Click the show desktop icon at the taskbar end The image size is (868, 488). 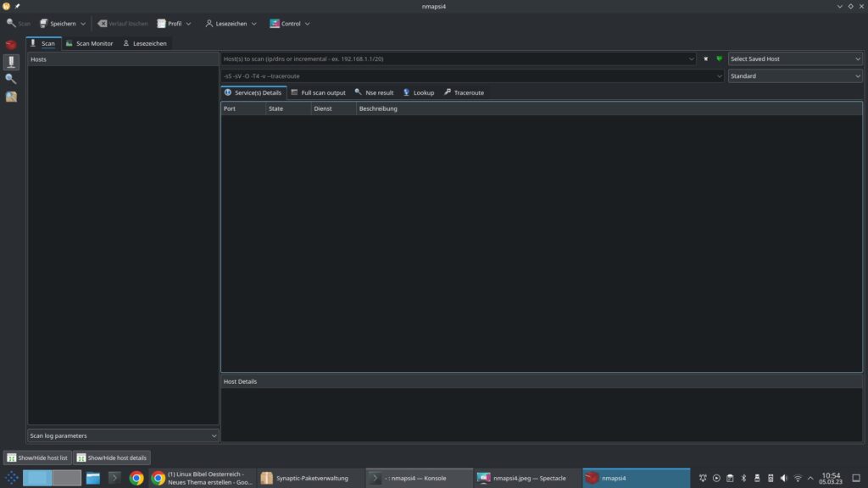[856, 478]
